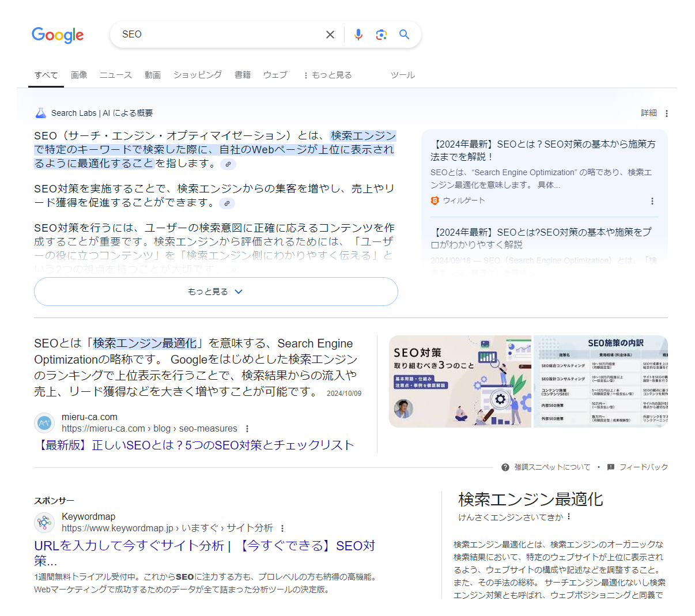This screenshot has height=616, width=695.
Task: Clear the search query with the X icon
Action: coord(330,35)
